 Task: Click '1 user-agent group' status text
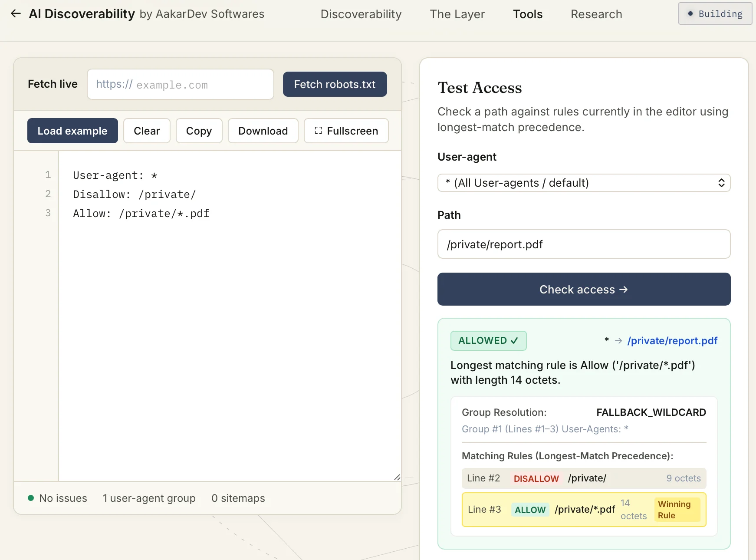tap(149, 498)
